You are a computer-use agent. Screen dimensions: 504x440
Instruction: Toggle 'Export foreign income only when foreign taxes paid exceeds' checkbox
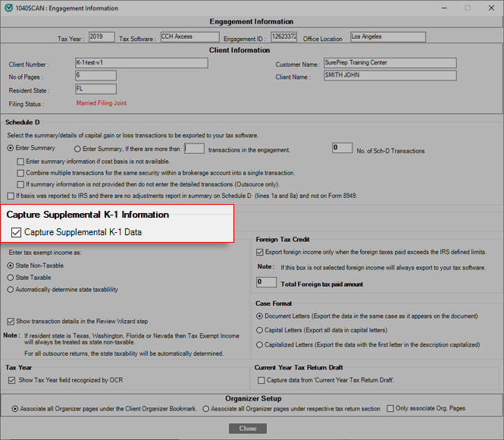[260, 252]
